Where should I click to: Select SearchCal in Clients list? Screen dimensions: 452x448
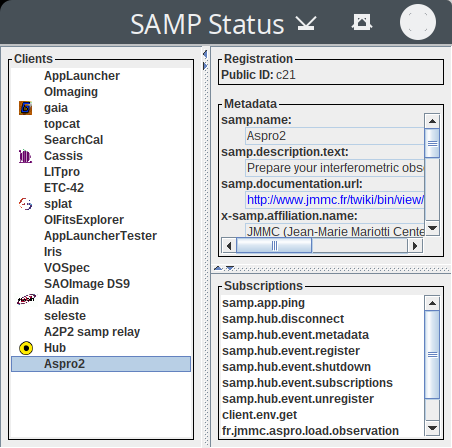click(101, 140)
